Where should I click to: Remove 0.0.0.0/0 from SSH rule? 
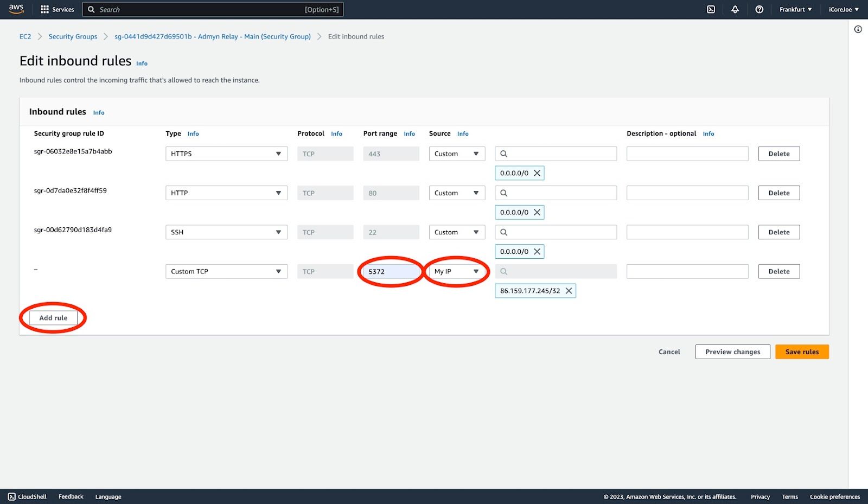click(537, 252)
